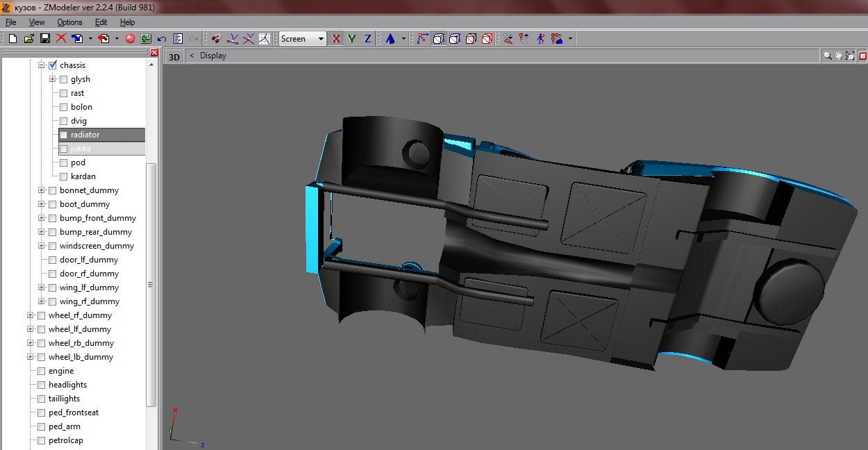Check the kardan checkbox
The height and width of the screenshot is (450, 868).
click(x=64, y=176)
